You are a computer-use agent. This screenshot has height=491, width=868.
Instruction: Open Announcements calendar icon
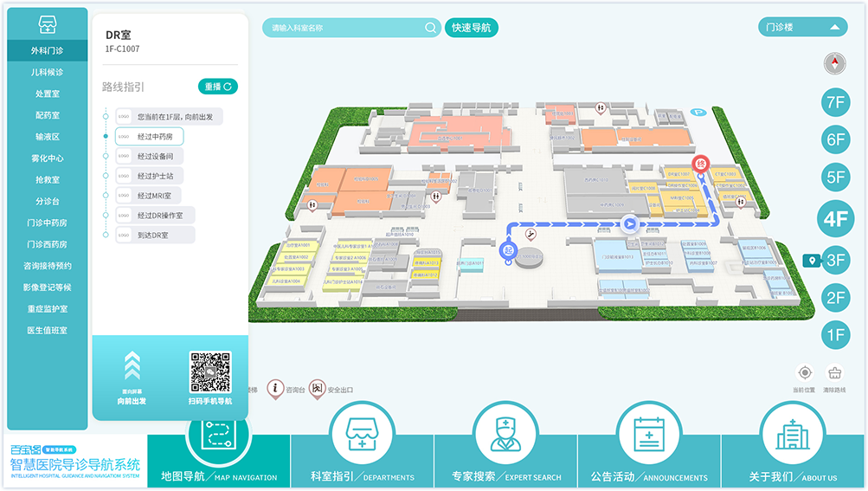click(647, 435)
